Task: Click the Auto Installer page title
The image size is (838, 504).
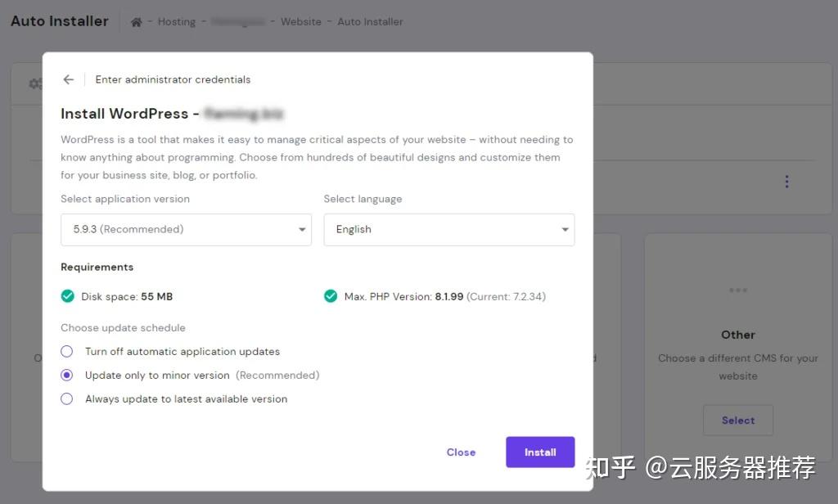Action: [59, 21]
